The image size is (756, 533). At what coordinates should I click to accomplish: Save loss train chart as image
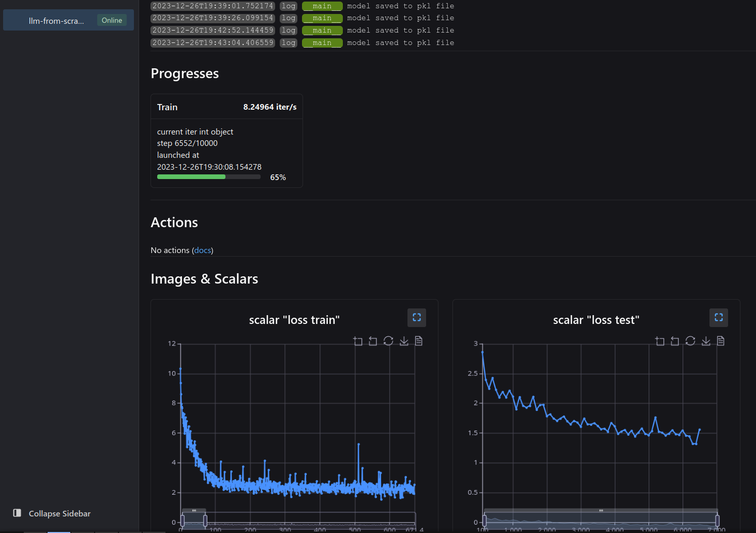404,341
